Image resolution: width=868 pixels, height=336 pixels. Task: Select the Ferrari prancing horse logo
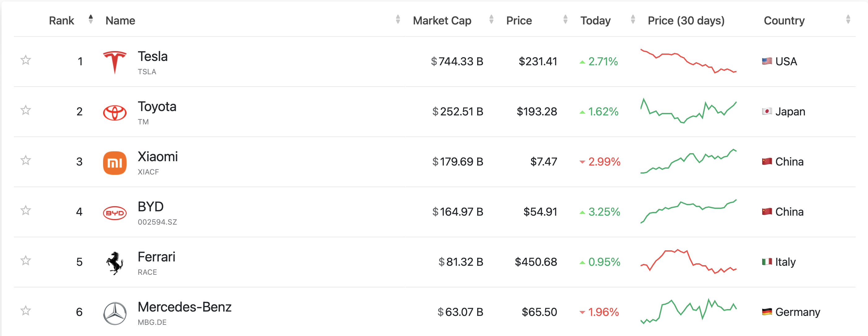114,263
